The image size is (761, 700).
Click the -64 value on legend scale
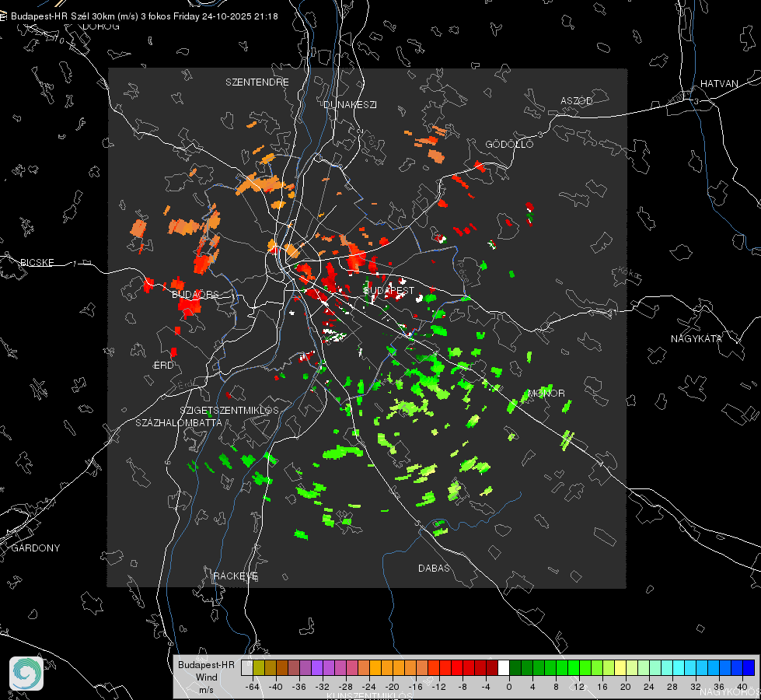253,687
